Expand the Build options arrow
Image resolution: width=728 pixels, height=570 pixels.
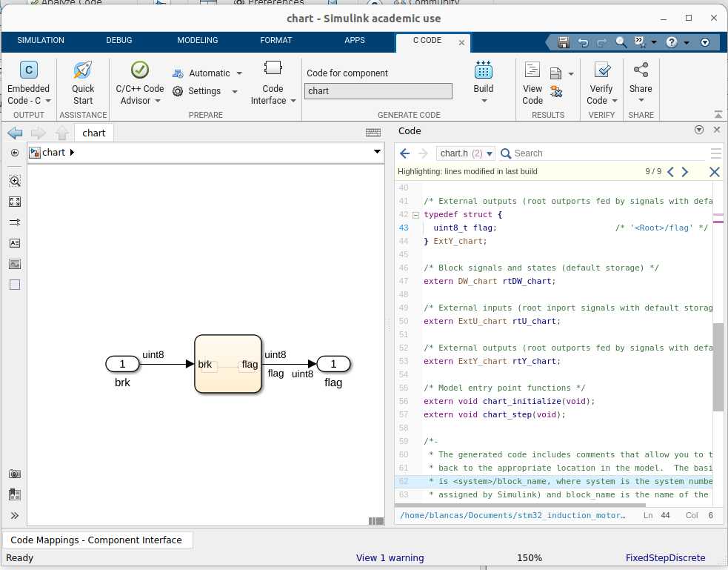[x=484, y=101]
